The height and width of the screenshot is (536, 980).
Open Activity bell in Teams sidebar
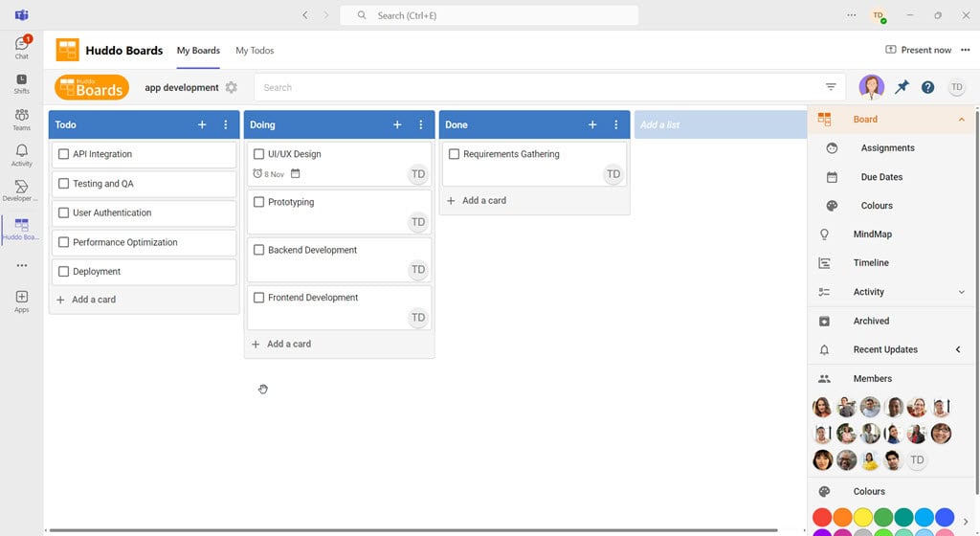pos(22,155)
